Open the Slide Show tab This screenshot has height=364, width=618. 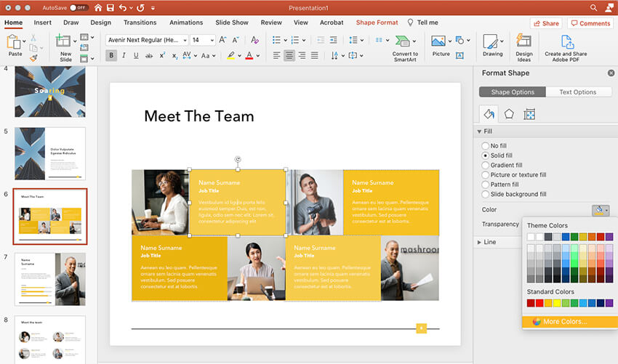(232, 23)
